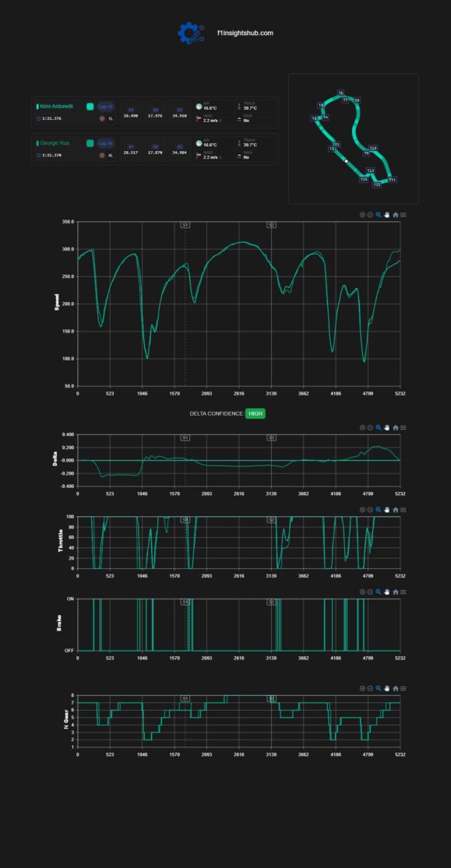Screen dimensions: 451x868
Task: Enable the pan hand tool on Throttle chart
Action: tap(386, 510)
